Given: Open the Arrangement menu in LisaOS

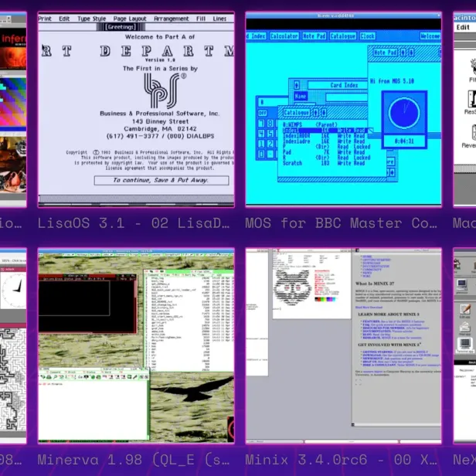Looking at the screenshot, I should [172, 19].
